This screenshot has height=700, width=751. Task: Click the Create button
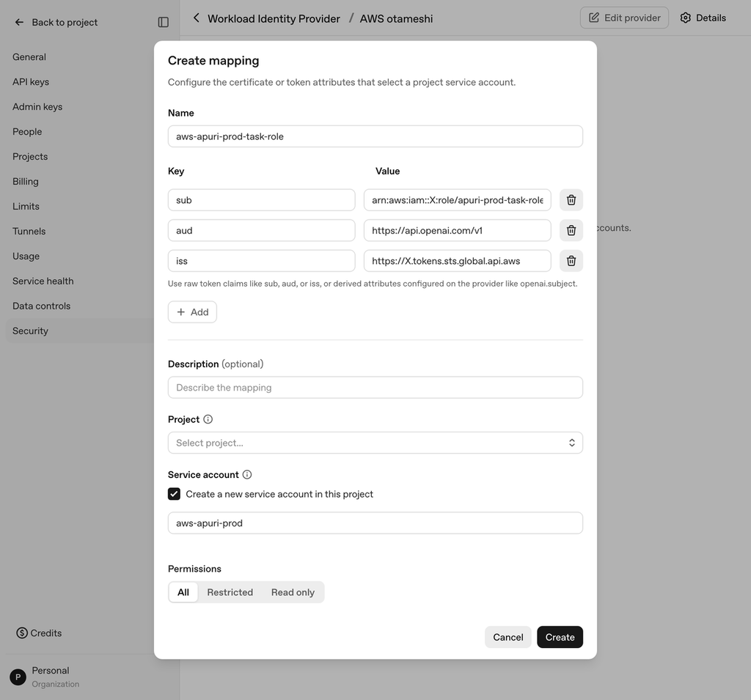click(x=560, y=637)
